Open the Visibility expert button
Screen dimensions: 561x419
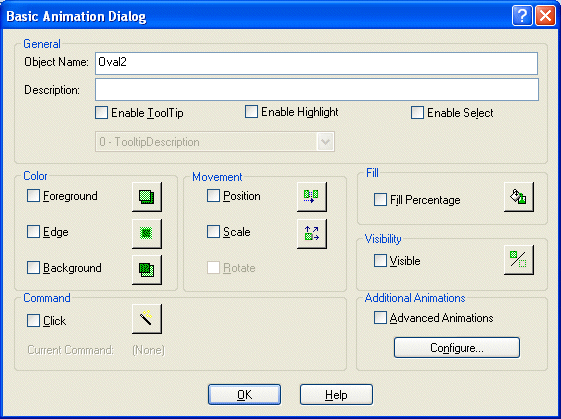click(x=519, y=260)
